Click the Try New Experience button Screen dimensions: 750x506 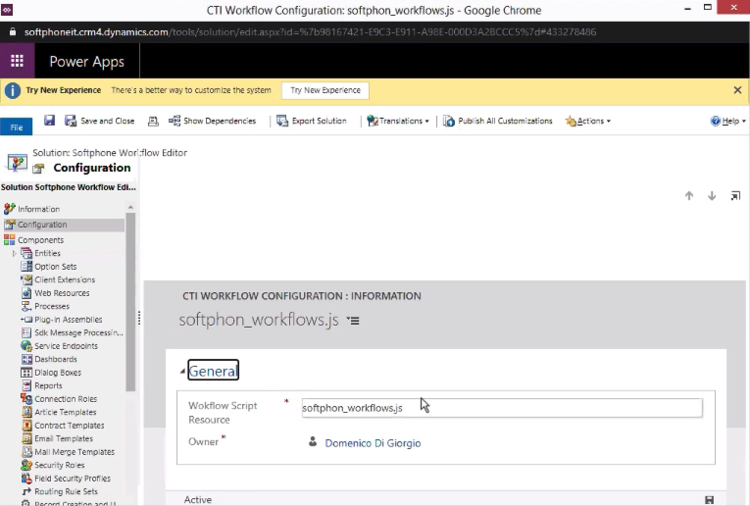325,90
